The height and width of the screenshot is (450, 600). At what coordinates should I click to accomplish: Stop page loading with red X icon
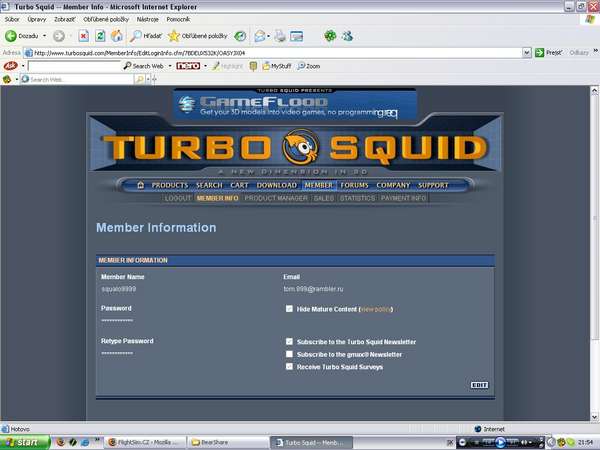click(x=83, y=36)
